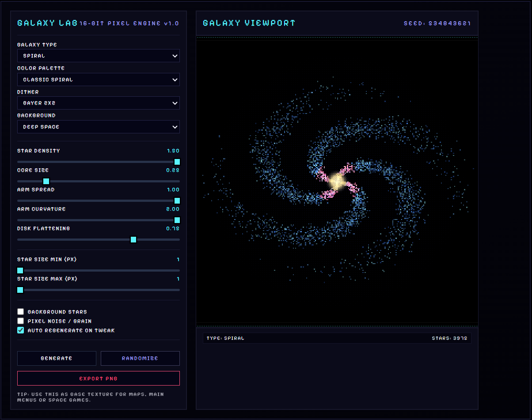
Task: Open the Dither dropdown
Action: (x=98, y=103)
